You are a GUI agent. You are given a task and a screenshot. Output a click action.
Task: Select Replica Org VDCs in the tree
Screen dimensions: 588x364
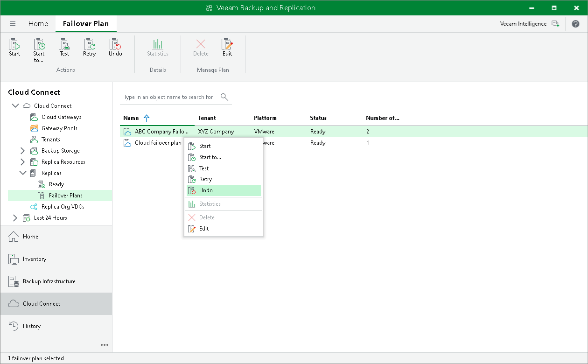63,207
